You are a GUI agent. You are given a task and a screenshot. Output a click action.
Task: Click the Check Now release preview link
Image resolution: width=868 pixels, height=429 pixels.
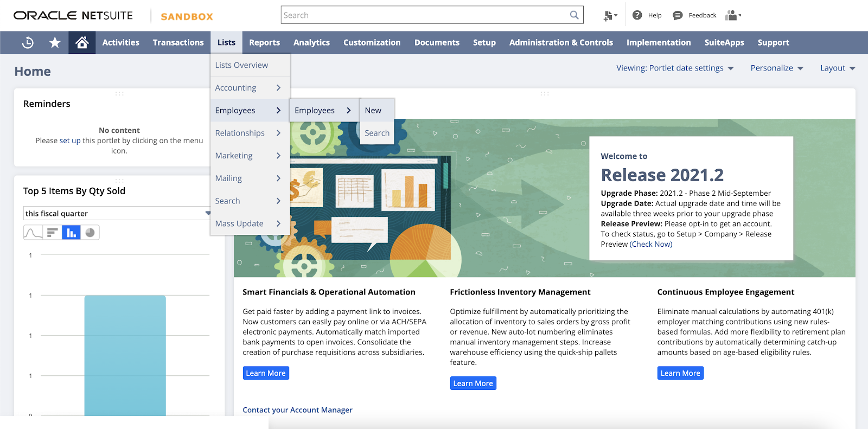click(x=651, y=244)
